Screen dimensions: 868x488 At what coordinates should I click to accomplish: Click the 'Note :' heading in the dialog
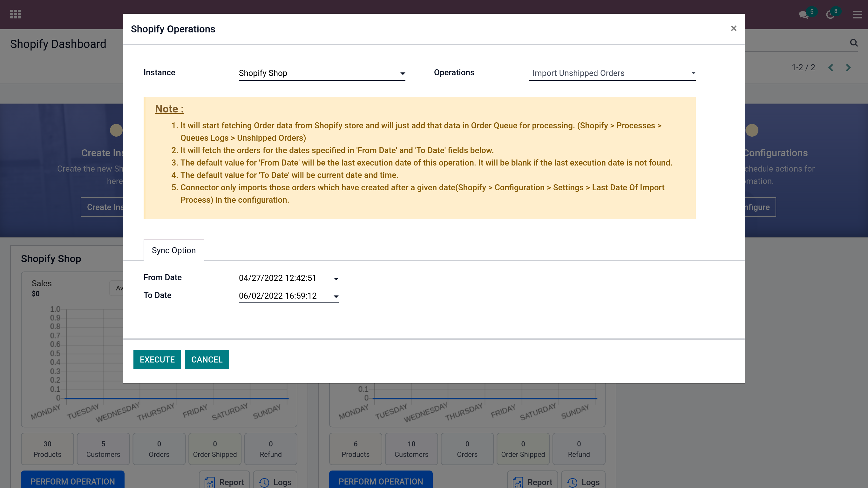pos(169,109)
